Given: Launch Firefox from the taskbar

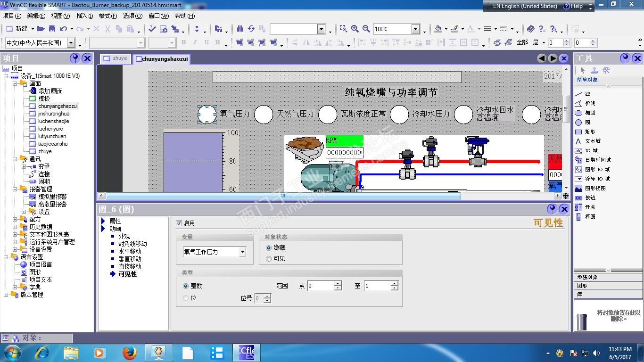Looking at the screenshot, I should point(129,353).
